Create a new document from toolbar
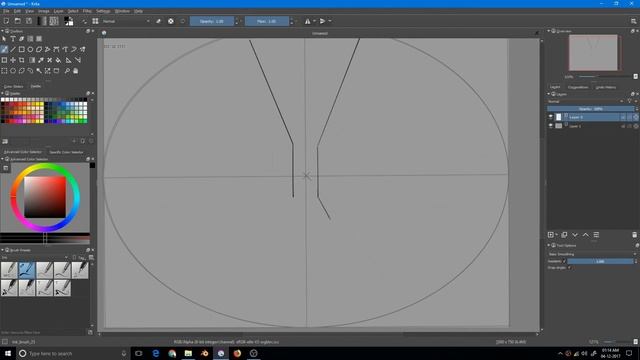 pyautogui.click(x=6, y=21)
